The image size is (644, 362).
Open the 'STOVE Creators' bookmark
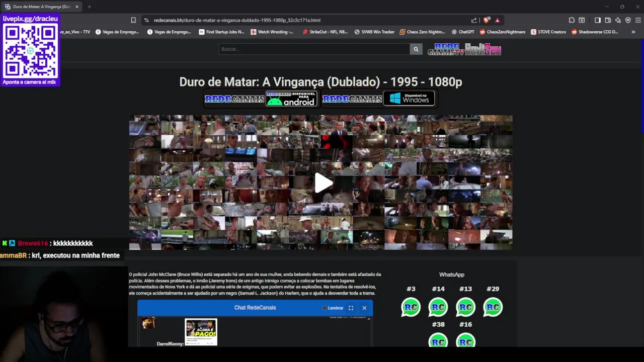pos(548,32)
